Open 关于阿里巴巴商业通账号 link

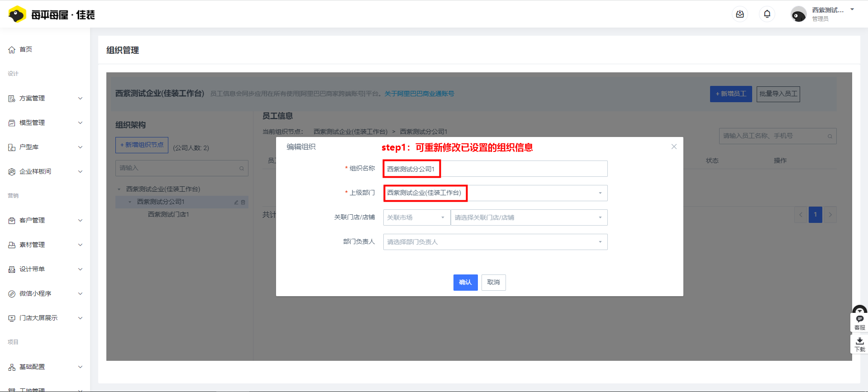point(419,94)
